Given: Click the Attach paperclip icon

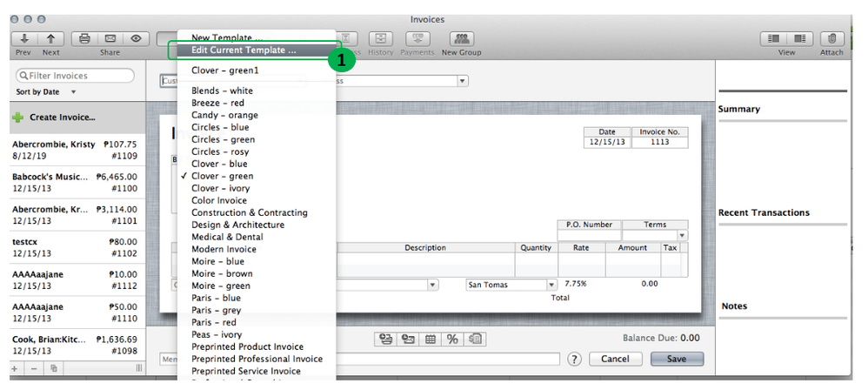Looking at the screenshot, I should [x=831, y=39].
